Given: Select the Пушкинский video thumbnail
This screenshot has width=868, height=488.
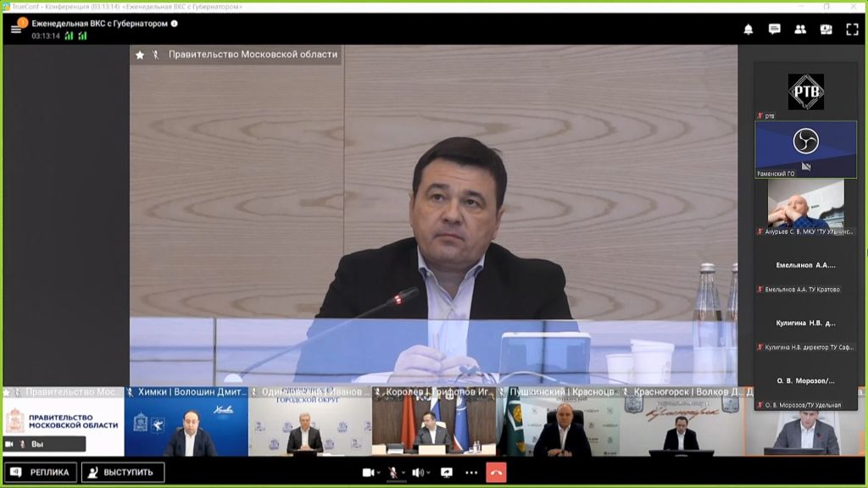Looking at the screenshot, I should 558,422.
